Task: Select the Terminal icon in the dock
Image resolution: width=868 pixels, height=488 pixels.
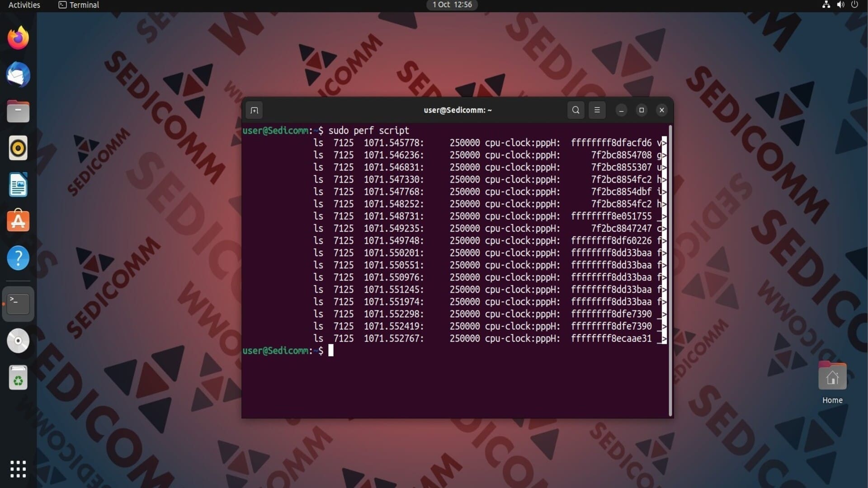Action: [18, 304]
